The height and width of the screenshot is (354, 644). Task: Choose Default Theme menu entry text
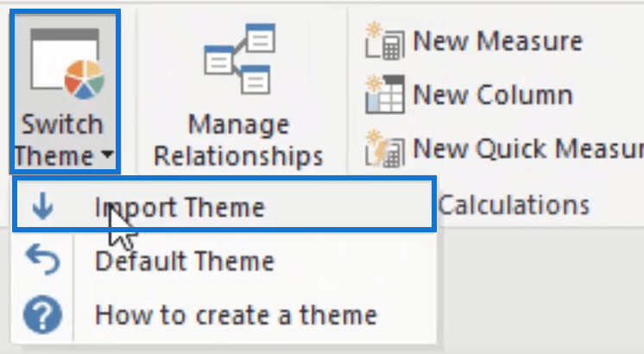click(185, 261)
